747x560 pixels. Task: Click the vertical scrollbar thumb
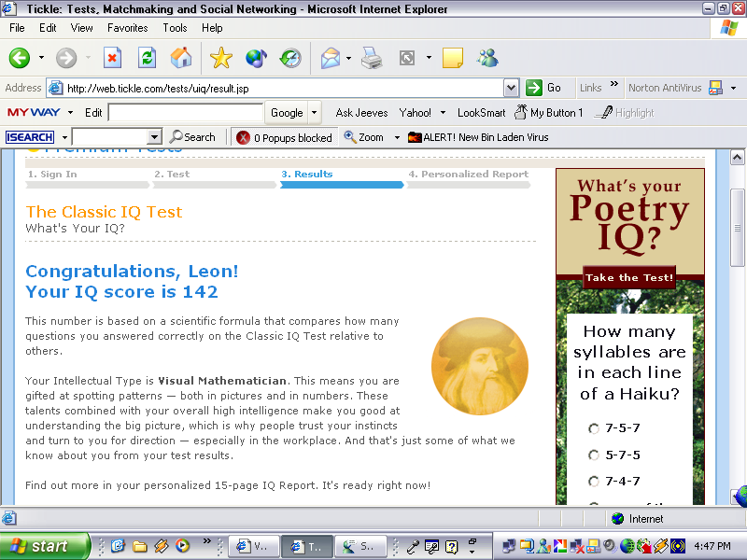pyautogui.click(x=737, y=228)
